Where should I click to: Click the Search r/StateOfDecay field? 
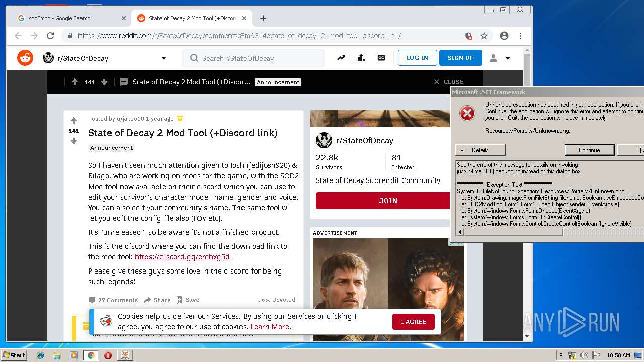pyautogui.click(x=253, y=58)
